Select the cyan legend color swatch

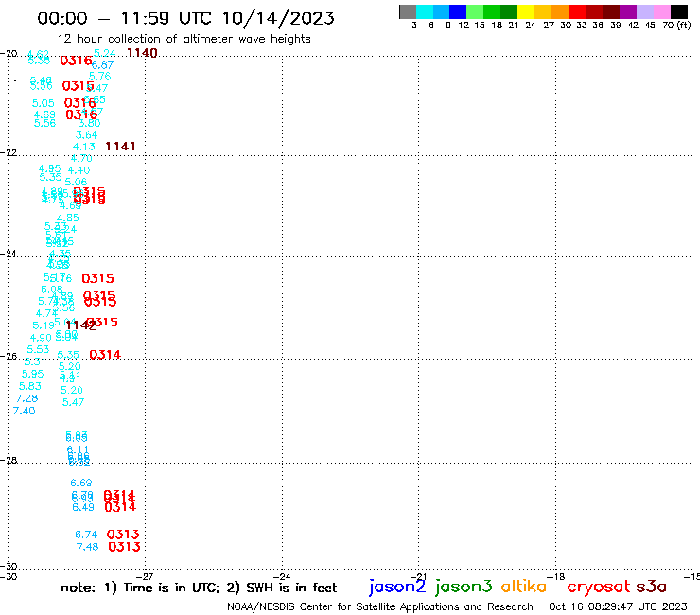(x=425, y=12)
